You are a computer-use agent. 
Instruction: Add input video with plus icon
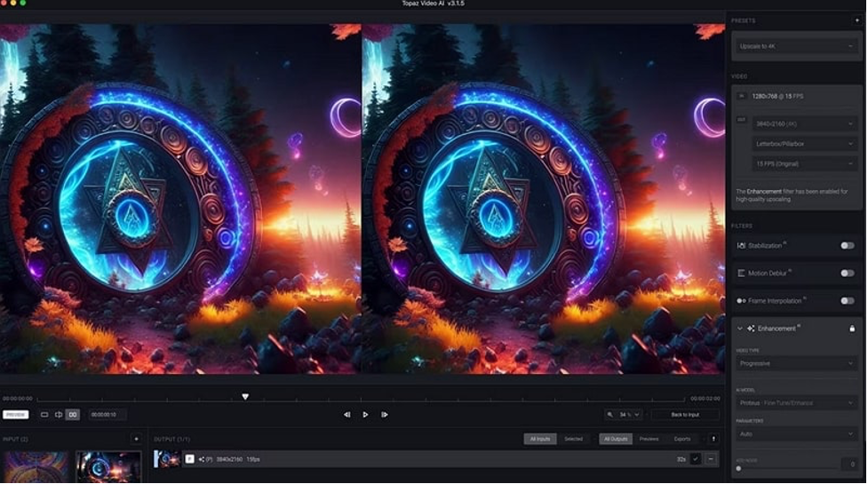click(136, 439)
